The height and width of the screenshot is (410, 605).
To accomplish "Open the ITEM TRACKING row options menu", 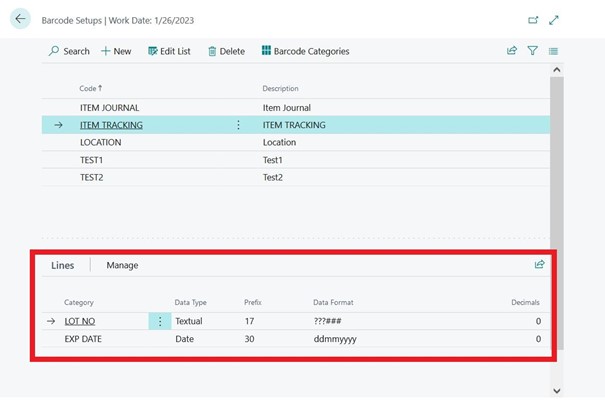I will click(x=238, y=125).
